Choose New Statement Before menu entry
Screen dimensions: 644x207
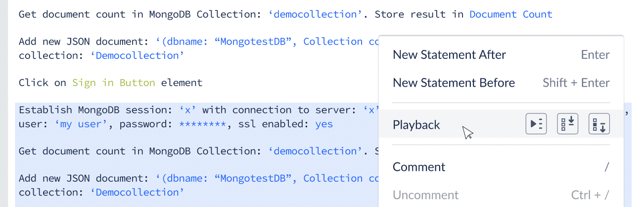click(501, 83)
